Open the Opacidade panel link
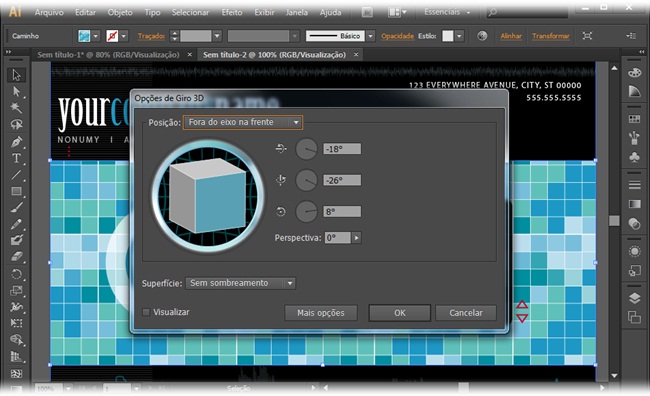The image size is (650, 396). (x=398, y=36)
